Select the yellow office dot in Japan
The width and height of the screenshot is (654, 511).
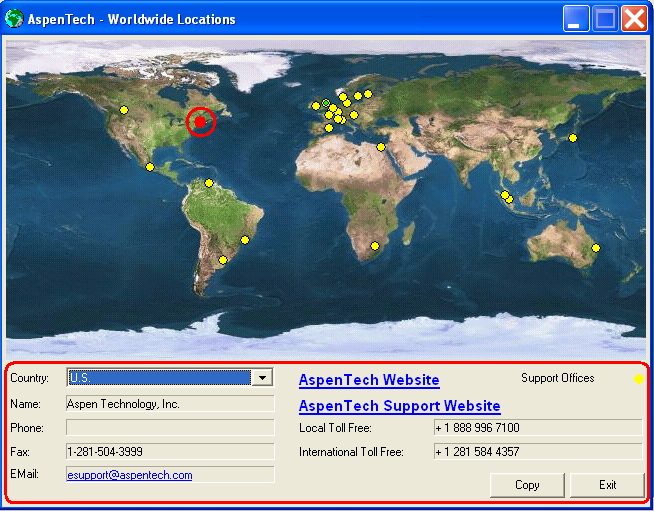(x=573, y=138)
